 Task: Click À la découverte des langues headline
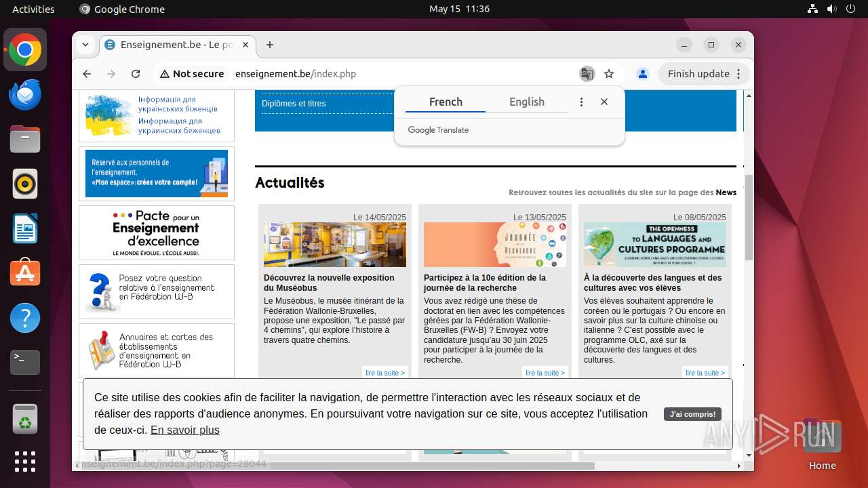pyautogui.click(x=653, y=283)
